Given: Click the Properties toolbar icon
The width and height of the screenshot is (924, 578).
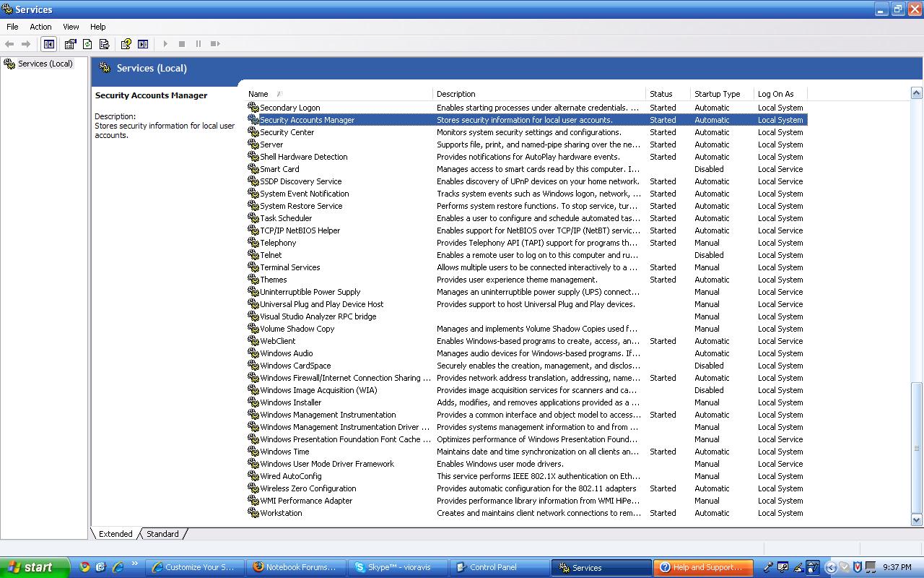Looking at the screenshot, I should 70,44.
